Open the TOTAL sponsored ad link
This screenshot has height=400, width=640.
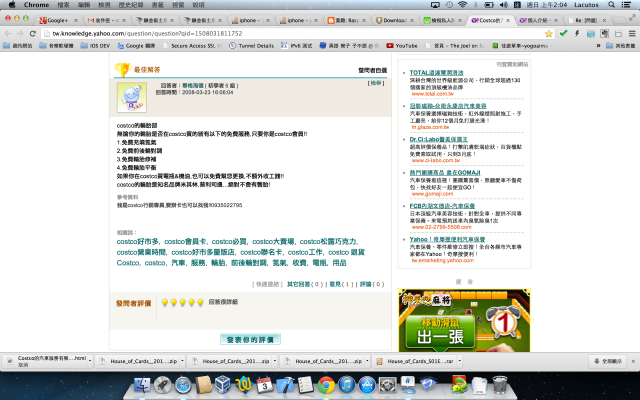tap(436, 73)
